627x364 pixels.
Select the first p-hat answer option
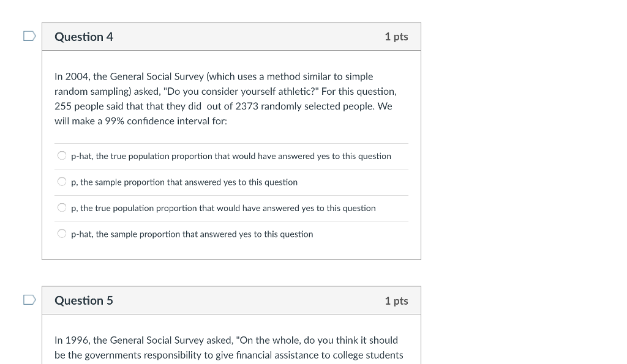[62, 155]
